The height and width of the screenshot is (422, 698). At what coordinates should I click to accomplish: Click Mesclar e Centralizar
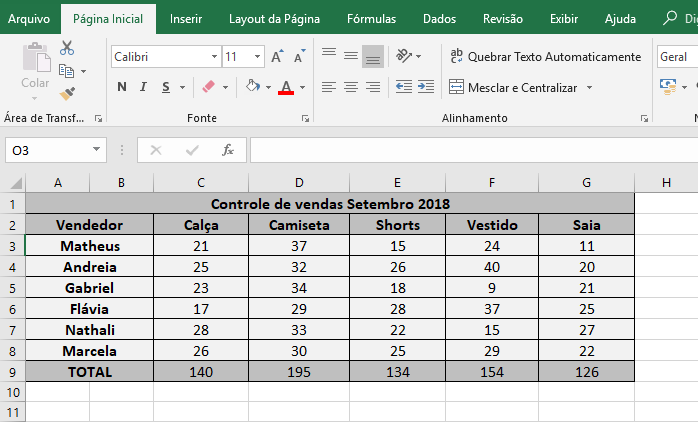[513, 88]
